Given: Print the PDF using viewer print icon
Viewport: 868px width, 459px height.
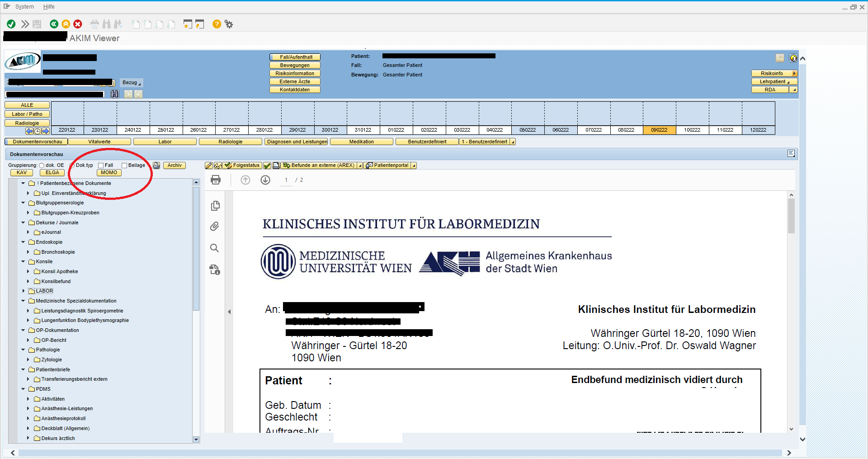Looking at the screenshot, I should point(216,180).
